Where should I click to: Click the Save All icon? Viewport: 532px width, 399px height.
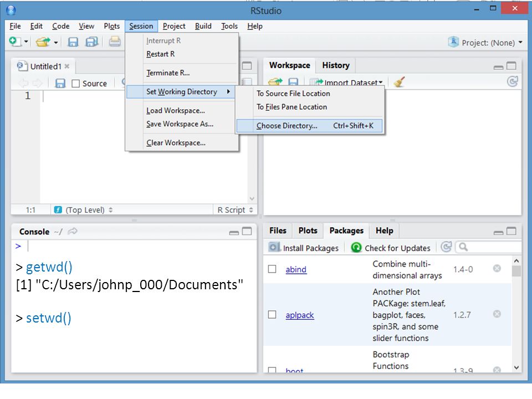[x=91, y=42]
